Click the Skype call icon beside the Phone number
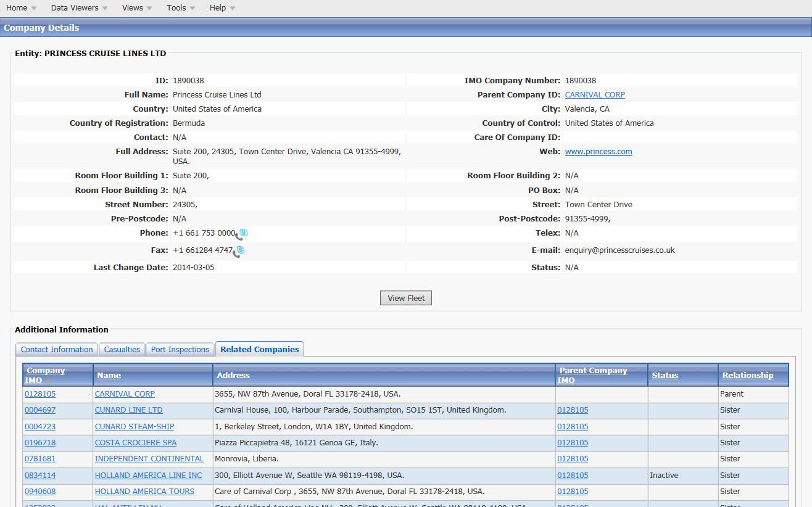Viewport: 812px width, 507px height. click(241, 234)
